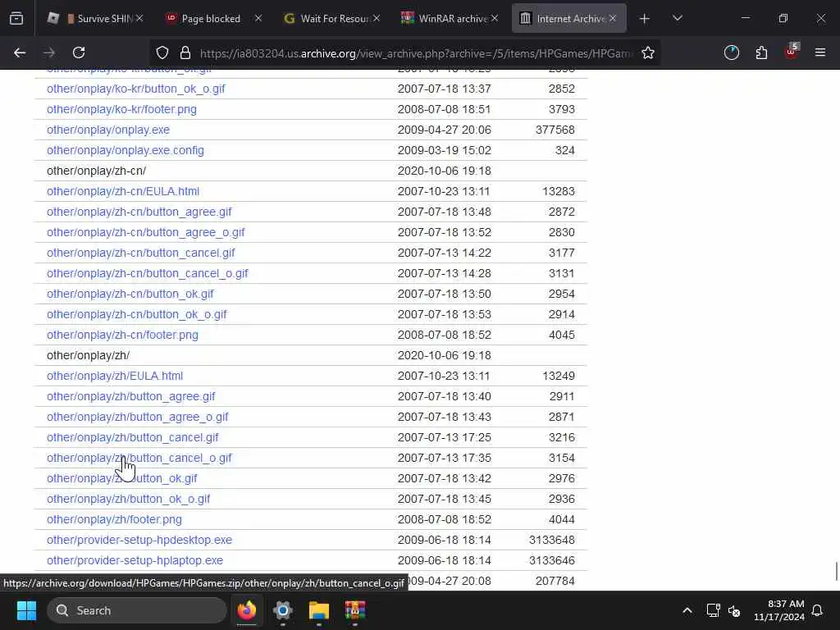This screenshot has width=840, height=630.
Task: Open other/onplay/zh-cn/EULA.html link
Action: click(123, 191)
